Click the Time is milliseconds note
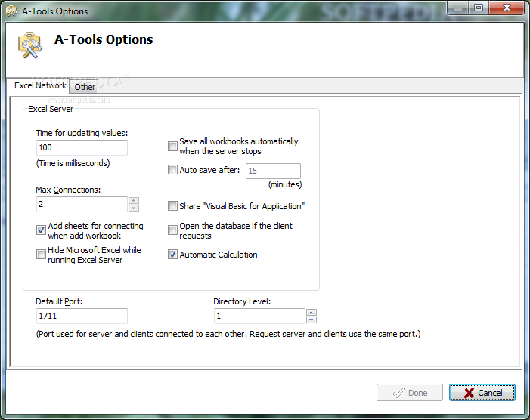The height and width of the screenshot is (420, 530). (x=73, y=163)
